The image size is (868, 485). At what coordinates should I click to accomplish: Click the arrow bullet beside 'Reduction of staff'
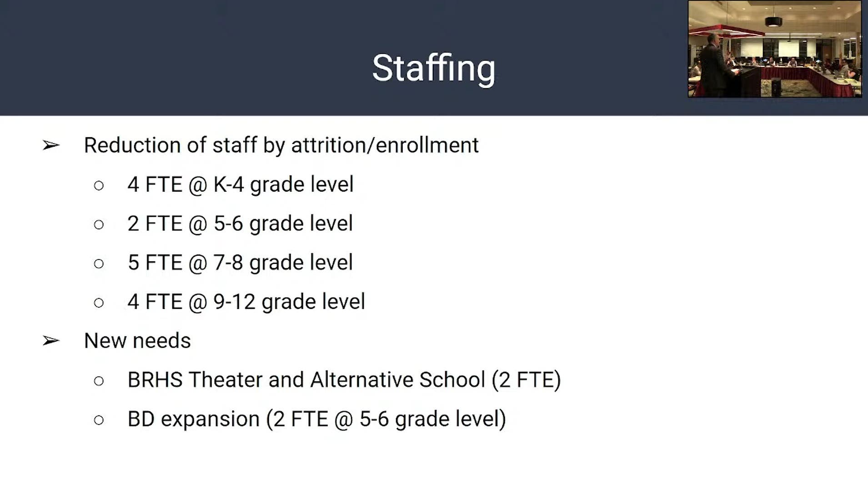tap(51, 145)
